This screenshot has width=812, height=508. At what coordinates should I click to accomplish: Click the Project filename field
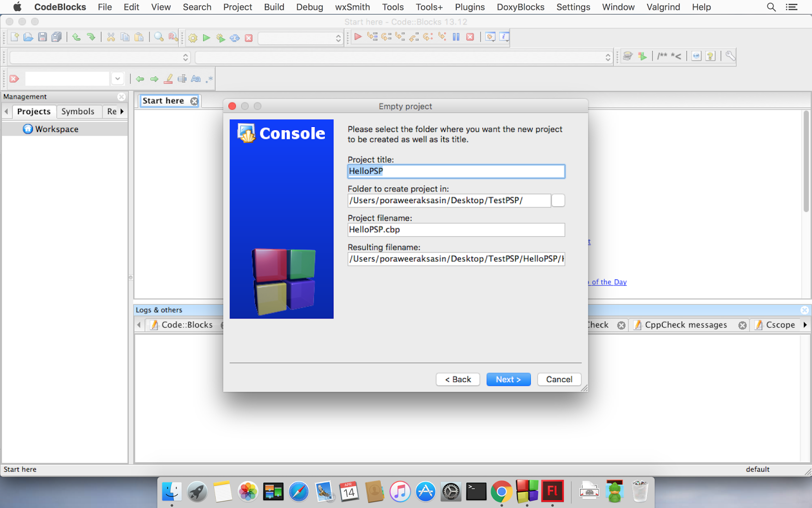coord(456,230)
